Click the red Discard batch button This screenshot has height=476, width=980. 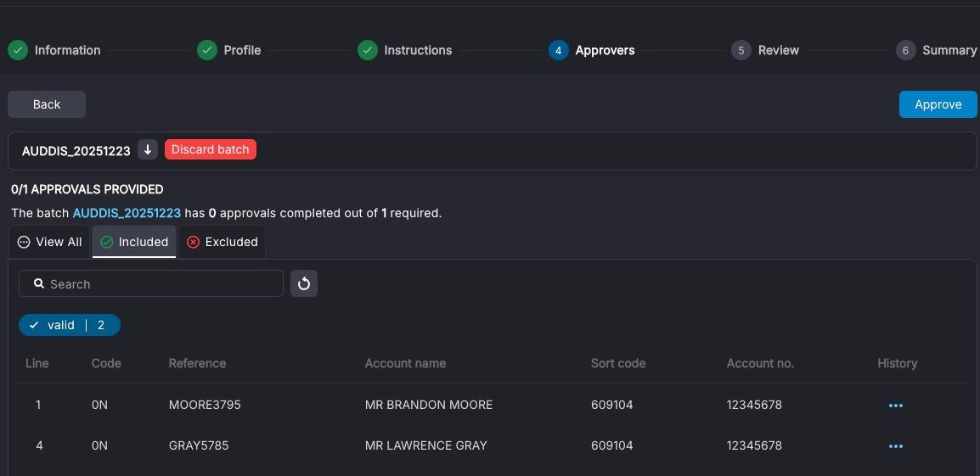pyautogui.click(x=211, y=149)
